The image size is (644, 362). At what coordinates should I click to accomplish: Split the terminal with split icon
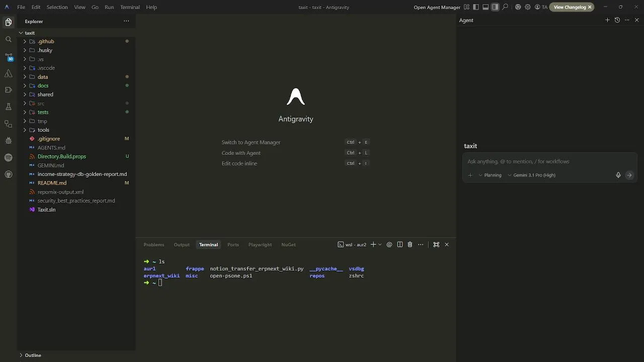tap(400, 244)
